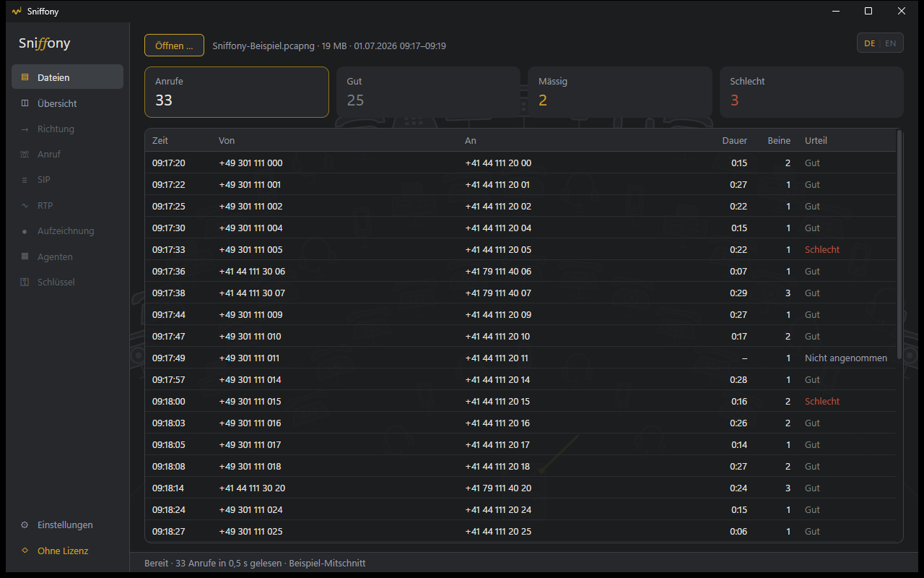The width and height of the screenshot is (924, 578).
Task: Click the Dateien sidebar icon
Action: [x=25, y=77]
